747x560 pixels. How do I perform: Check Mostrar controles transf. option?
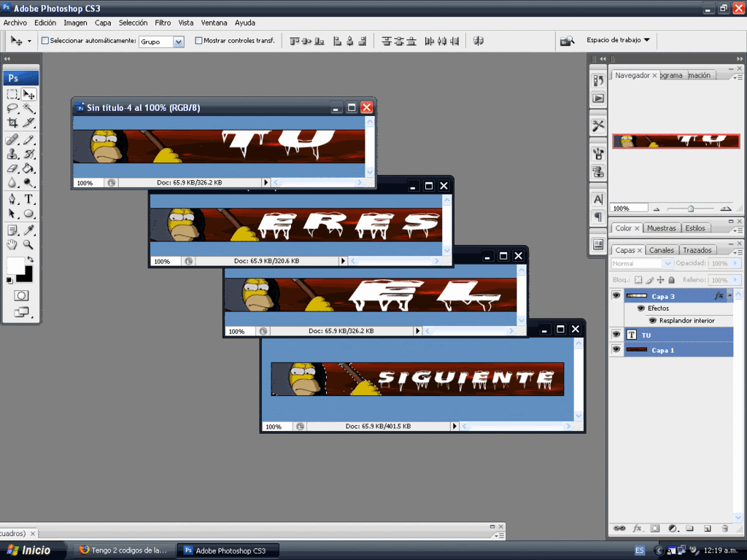tap(198, 41)
